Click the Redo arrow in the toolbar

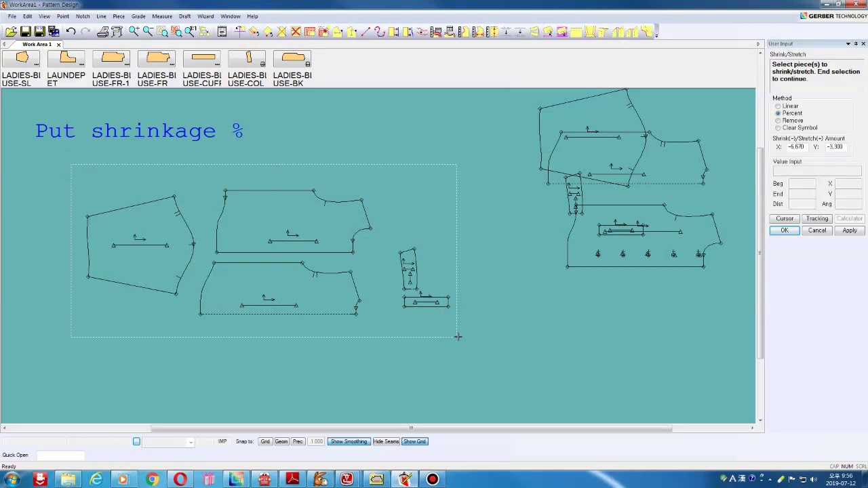85,31
